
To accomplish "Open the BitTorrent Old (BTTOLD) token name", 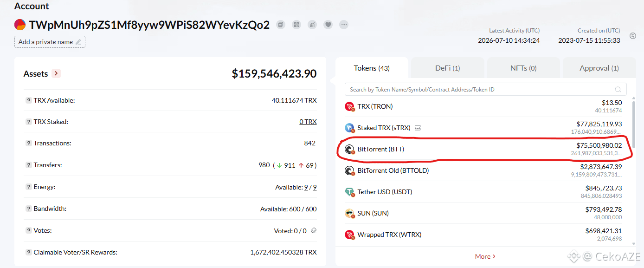I will pyautogui.click(x=393, y=170).
